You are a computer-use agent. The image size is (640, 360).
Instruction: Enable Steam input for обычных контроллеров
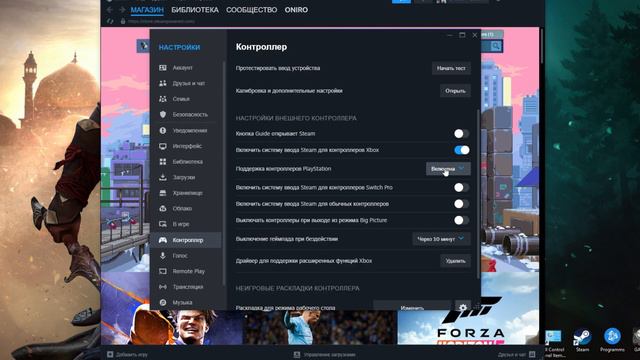click(462, 204)
